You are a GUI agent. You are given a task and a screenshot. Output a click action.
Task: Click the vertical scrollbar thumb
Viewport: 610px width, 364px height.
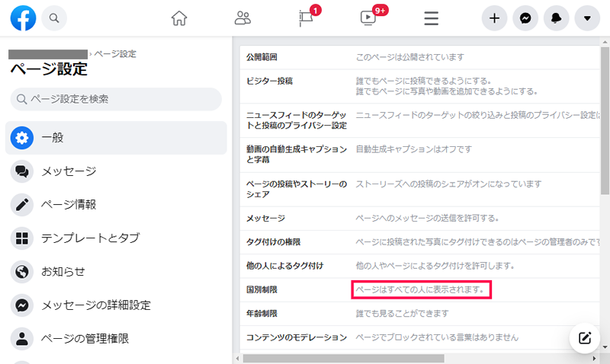605,120
